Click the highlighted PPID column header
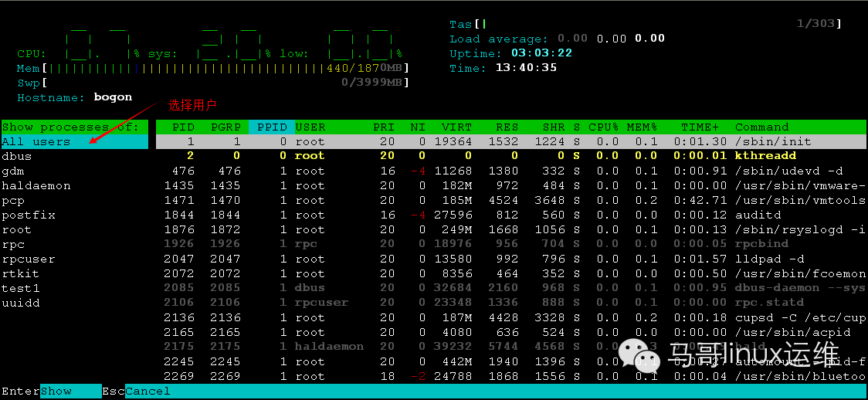The height and width of the screenshot is (400, 868). tap(272, 127)
